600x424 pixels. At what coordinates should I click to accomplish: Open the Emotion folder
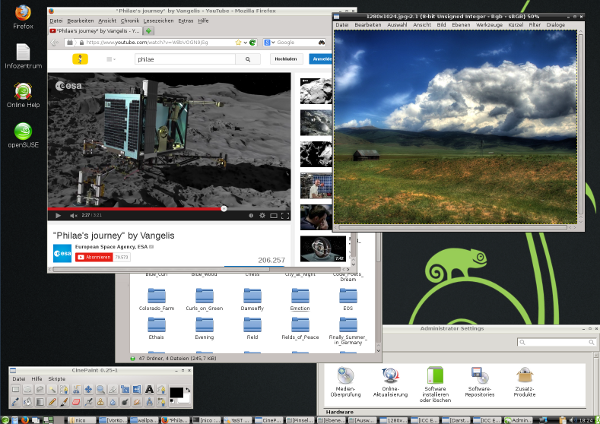300,299
